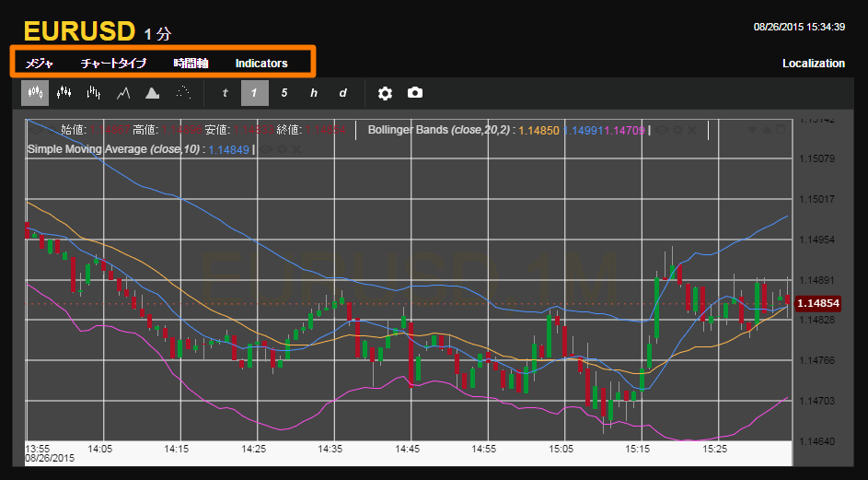
Task: Switch to tick timeframe 't'
Action: pyautogui.click(x=225, y=93)
